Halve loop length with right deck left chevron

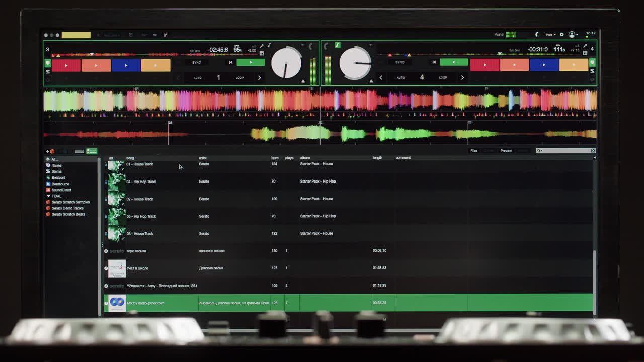coord(381,78)
